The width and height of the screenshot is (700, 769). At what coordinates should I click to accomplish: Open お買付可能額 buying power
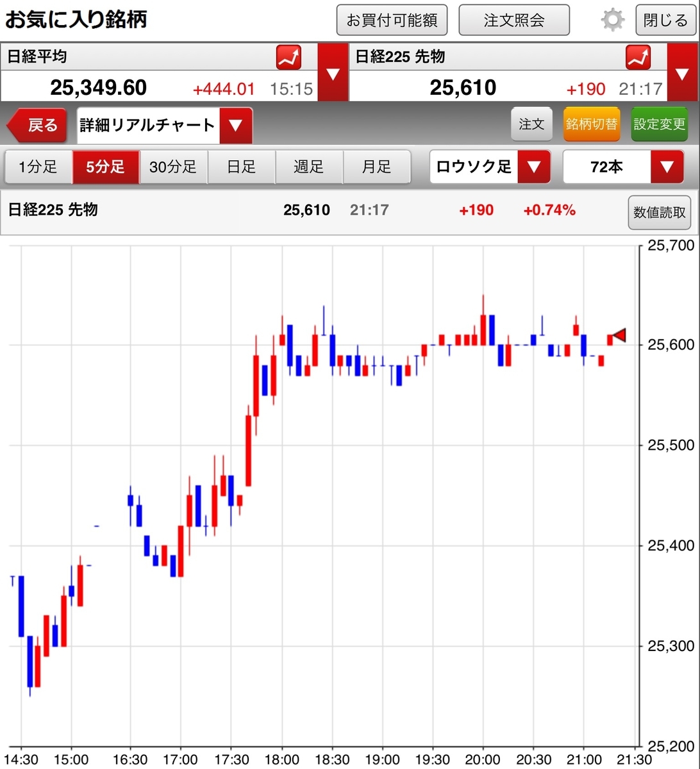click(x=392, y=20)
